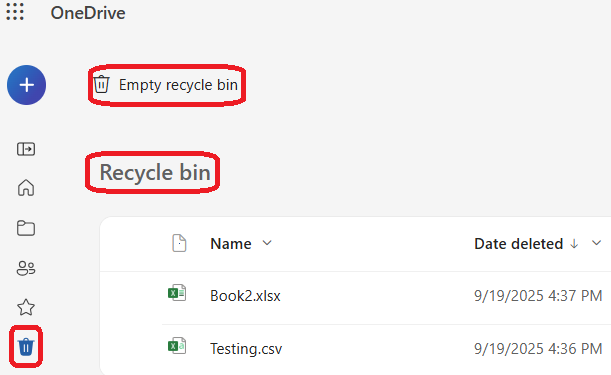The image size is (611, 375).
Task: Click the blue plus Add new button
Action: pyautogui.click(x=26, y=85)
